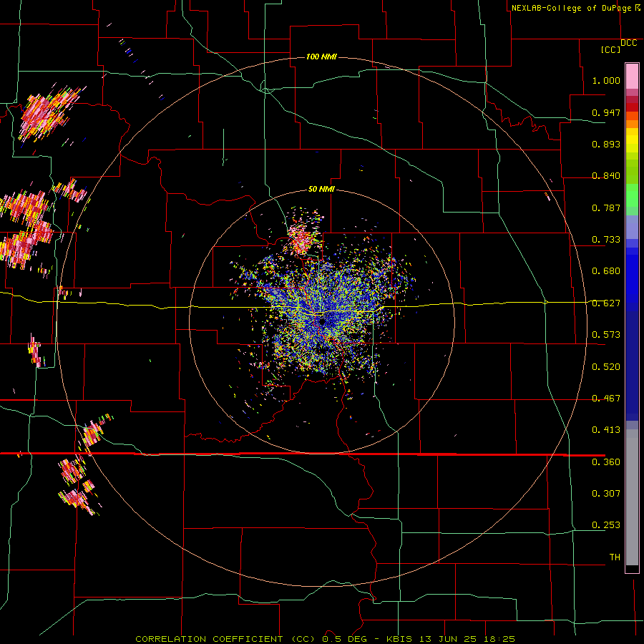Select the 0.840 legend value
The height and width of the screenshot is (644, 644).
[606, 176]
